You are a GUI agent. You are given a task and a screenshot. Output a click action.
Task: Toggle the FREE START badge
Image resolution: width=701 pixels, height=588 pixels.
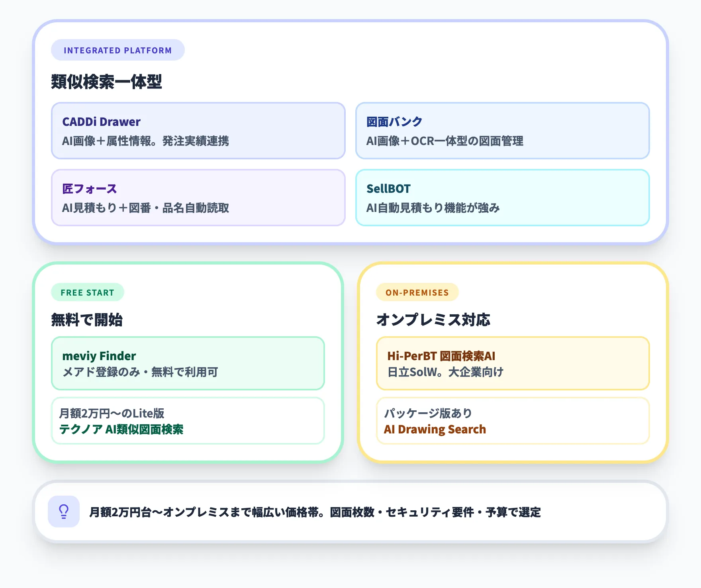(x=87, y=292)
